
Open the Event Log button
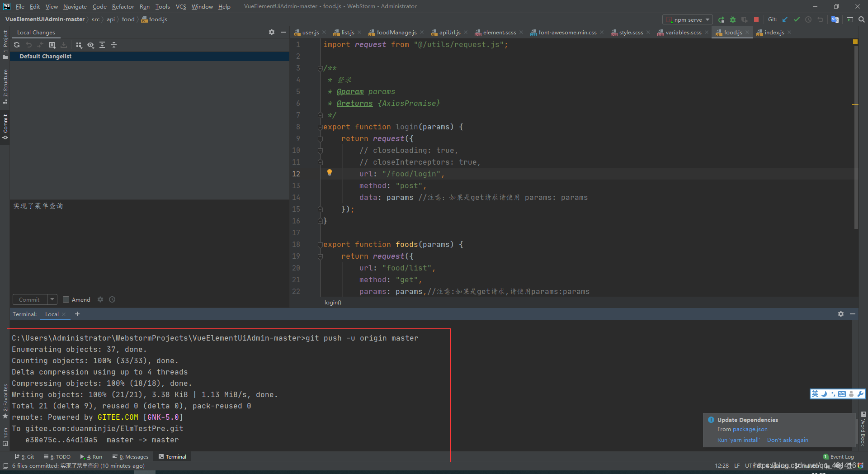click(839, 457)
